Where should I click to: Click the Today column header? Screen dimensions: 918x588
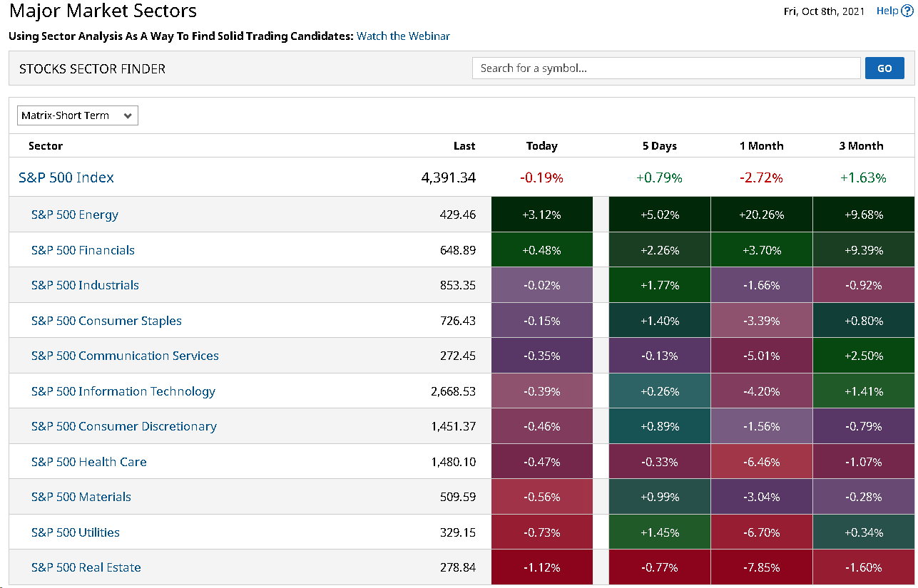coord(542,146)
